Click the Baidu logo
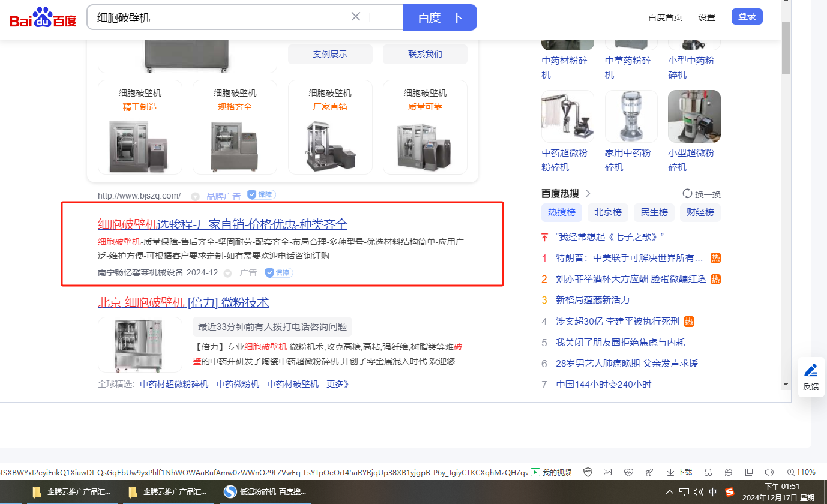 click(43, 18)
